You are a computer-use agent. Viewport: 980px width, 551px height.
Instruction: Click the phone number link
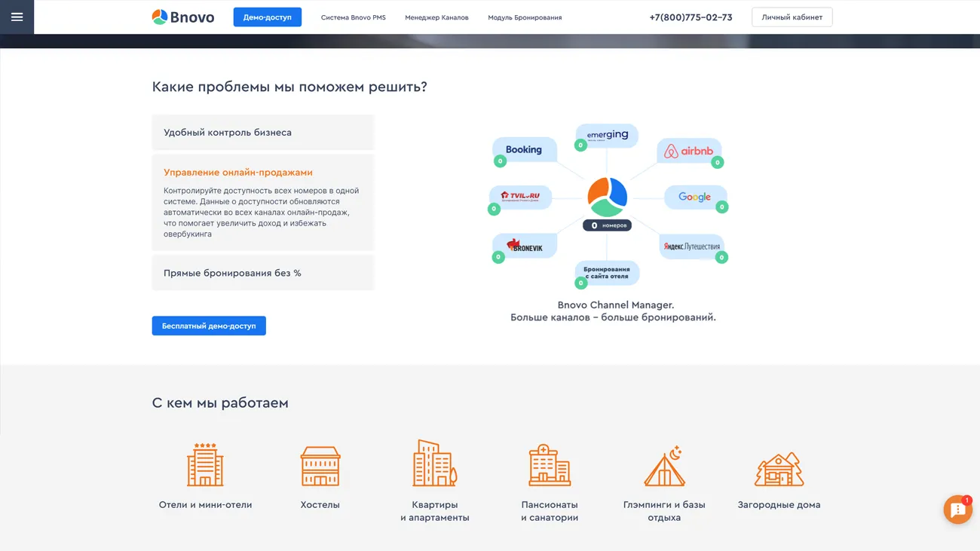click(x=691, y=17)
